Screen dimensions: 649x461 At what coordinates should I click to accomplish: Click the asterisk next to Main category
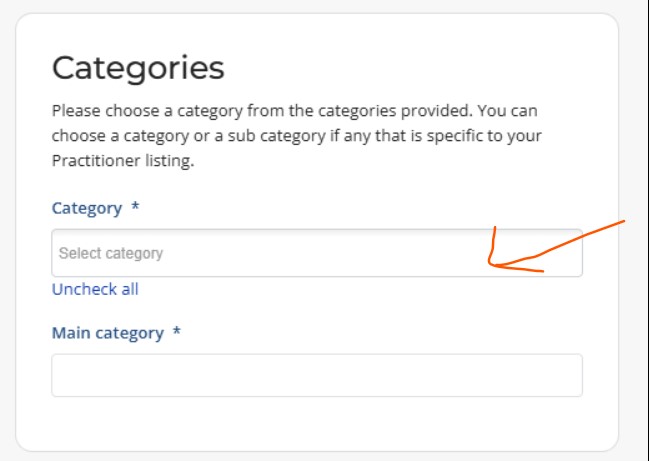click(177, 331)
